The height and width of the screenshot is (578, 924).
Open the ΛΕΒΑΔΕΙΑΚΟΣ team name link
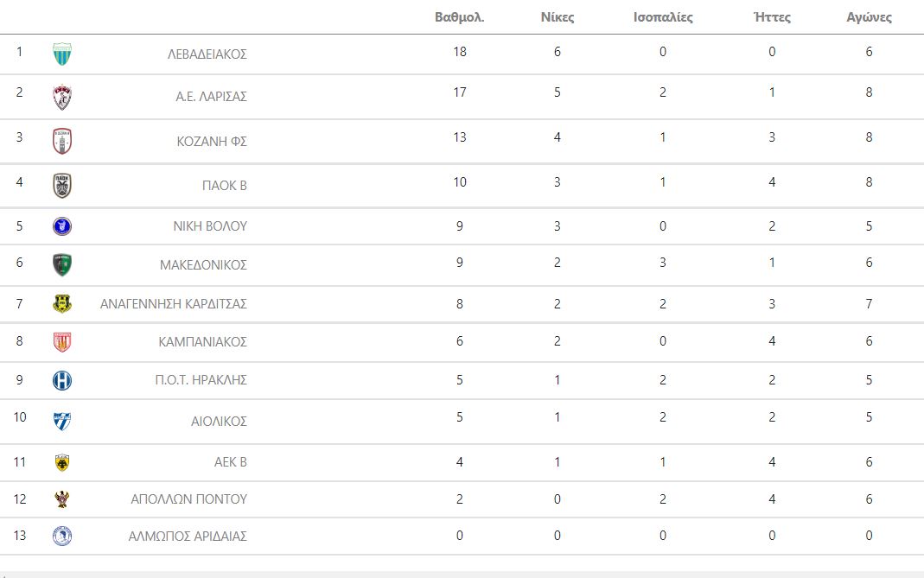point(207,54)
